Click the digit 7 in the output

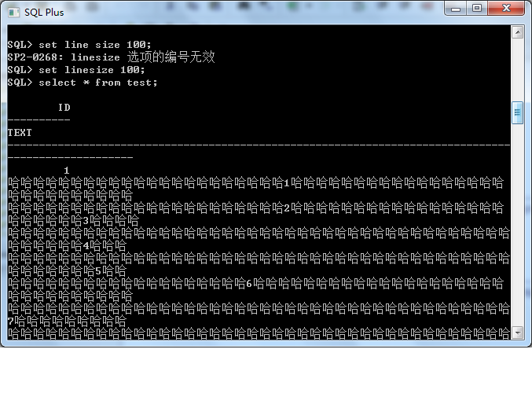pyautogui.click(x=10, y=321)
